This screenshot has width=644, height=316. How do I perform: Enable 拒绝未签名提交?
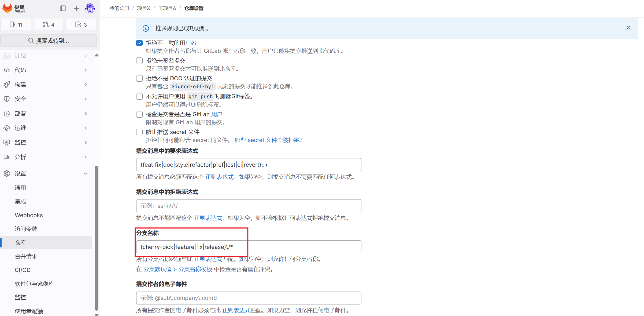pyautogui.click(x=139, y=60)
